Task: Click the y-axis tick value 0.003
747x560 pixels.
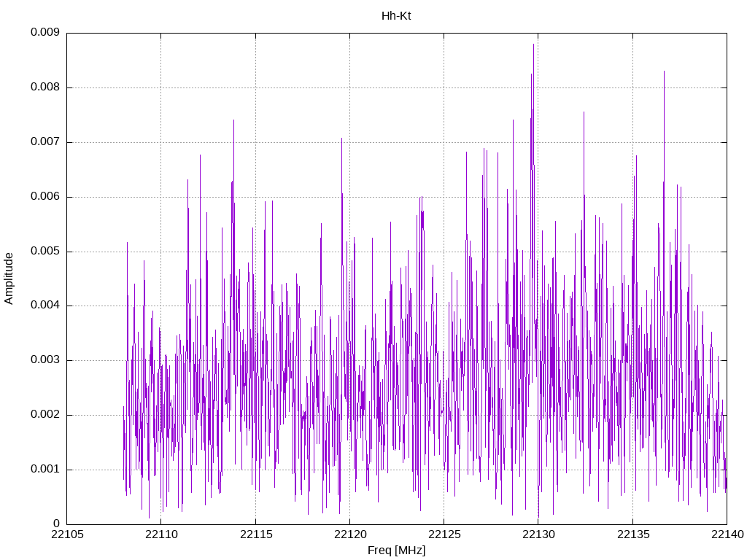Action: (x=44, y=360)
